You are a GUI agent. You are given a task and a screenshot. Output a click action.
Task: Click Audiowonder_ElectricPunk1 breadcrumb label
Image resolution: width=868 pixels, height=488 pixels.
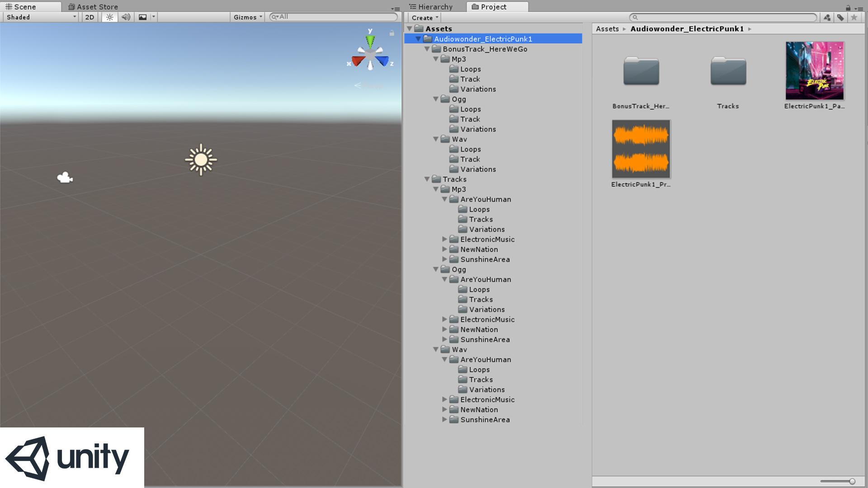coord(687,28)
